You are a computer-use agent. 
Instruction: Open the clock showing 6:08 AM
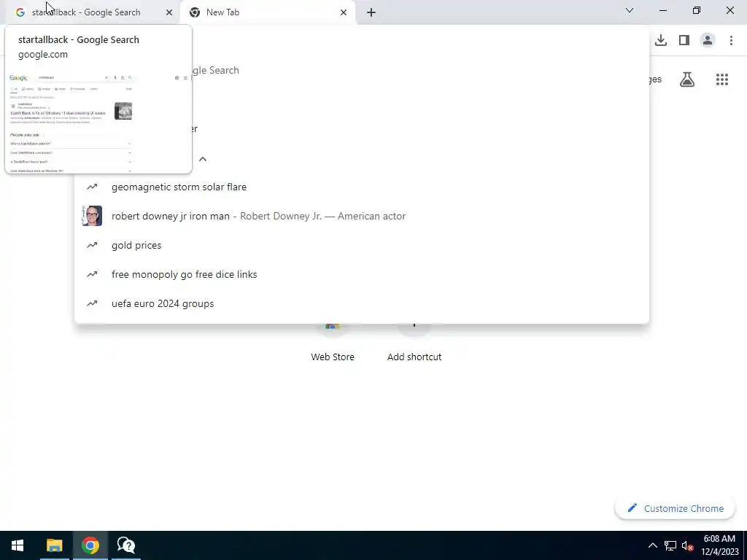pos(719,545)
